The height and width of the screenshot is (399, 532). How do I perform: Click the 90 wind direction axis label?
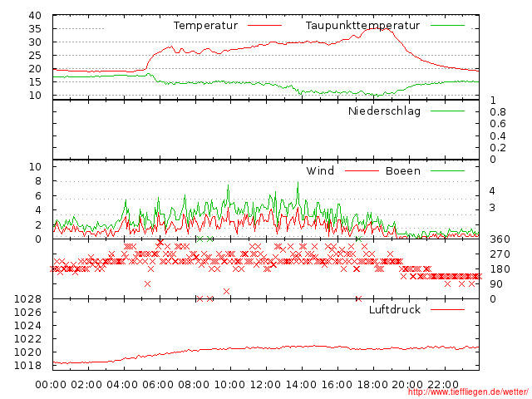(x=496, y=284)
